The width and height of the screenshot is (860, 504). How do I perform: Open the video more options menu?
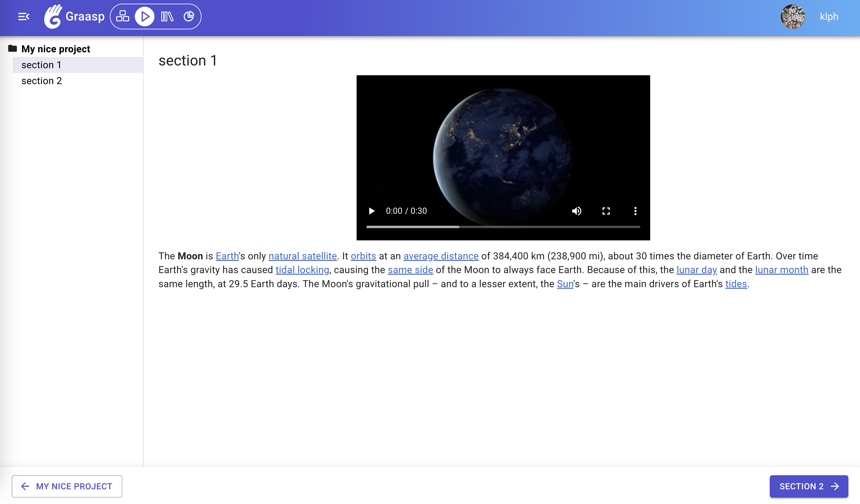click(635, 211)
